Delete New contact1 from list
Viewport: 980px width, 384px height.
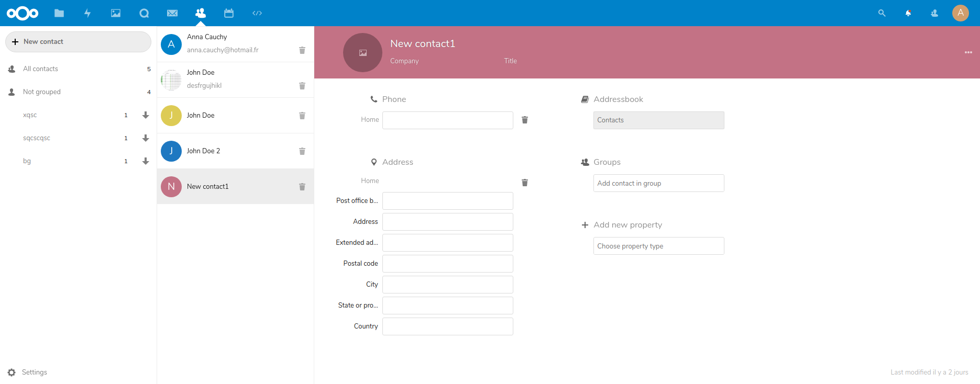[x=302, y=187]
